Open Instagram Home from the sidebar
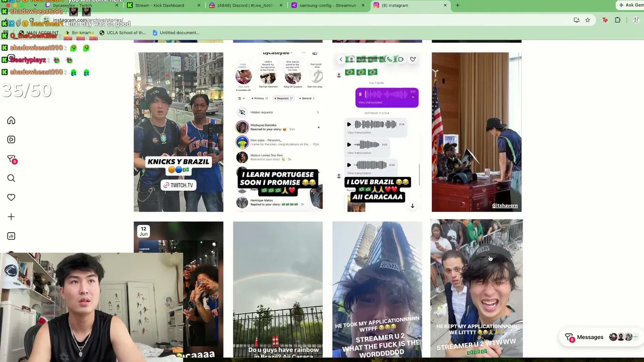The image size is (644, 362). (x=11, y=121)
